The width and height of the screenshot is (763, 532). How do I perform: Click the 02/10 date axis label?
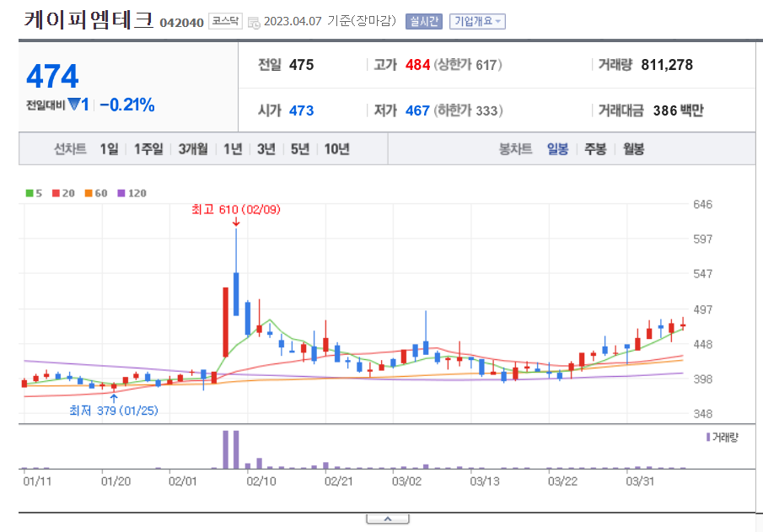[261, 481]
